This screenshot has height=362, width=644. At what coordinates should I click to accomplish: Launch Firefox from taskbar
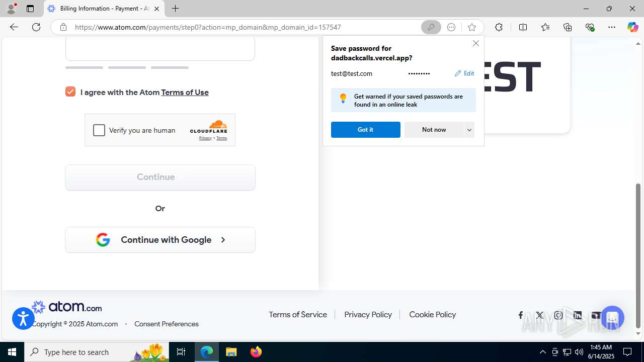(256, 352)
